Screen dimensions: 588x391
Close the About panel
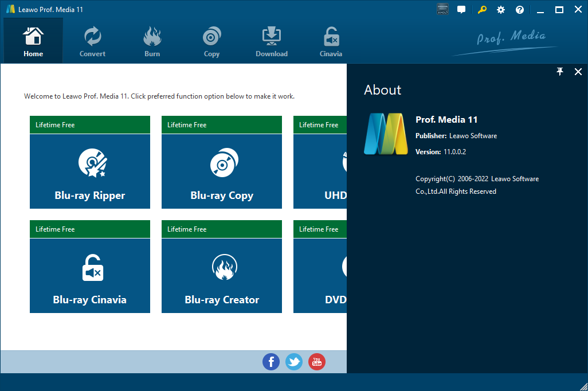578,72
